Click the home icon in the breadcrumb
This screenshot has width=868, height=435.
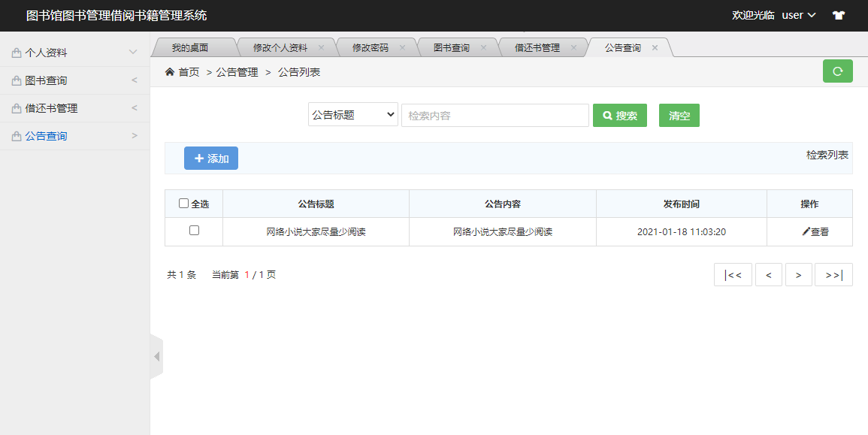[169, 71]
